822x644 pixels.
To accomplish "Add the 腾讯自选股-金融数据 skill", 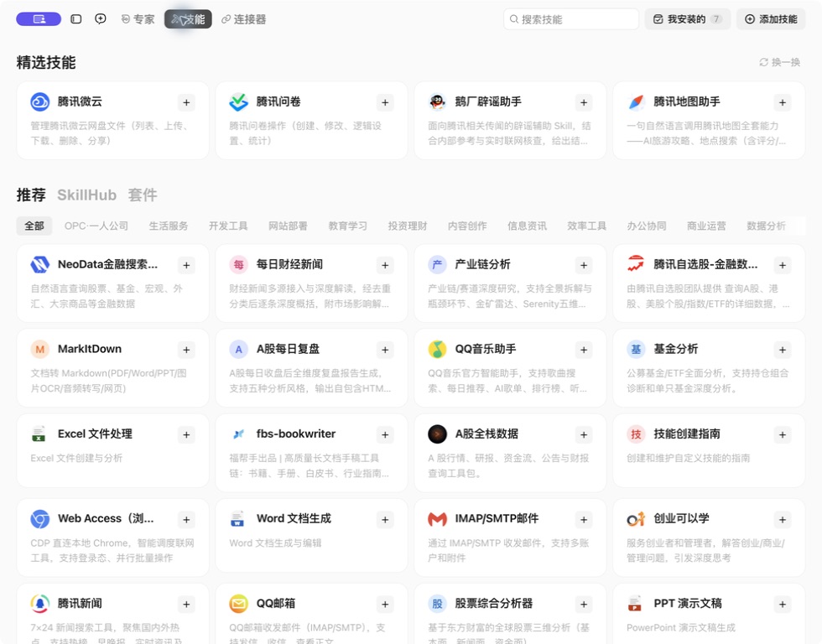I will [782, 265].
